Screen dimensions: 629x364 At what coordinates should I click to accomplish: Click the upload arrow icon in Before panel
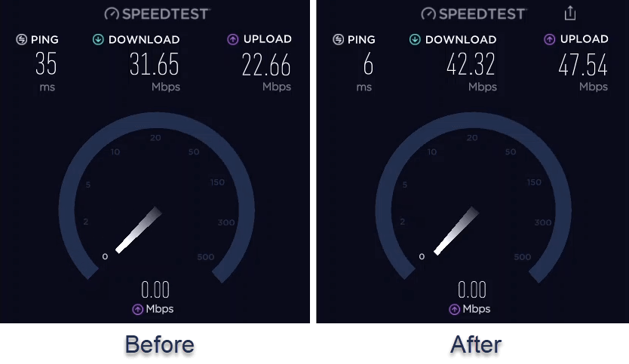(x=232, y=39)
